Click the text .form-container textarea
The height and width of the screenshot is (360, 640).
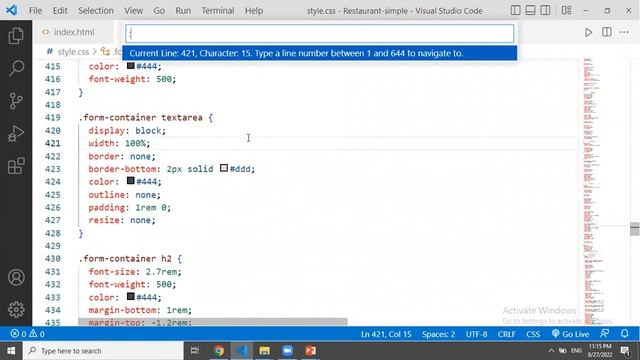click(x=140, y=118)
